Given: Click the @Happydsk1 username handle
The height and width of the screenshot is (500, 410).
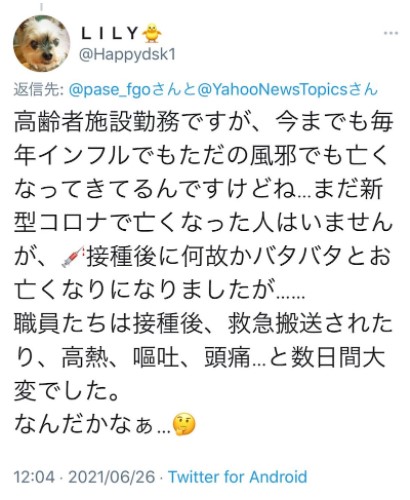Looking at the screenshot, I should [127, 54].
